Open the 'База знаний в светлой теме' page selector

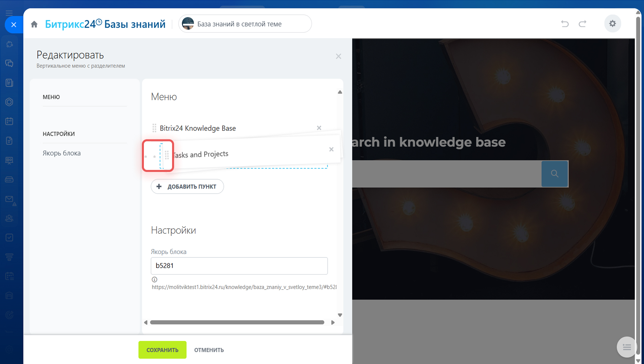(245, 24)
